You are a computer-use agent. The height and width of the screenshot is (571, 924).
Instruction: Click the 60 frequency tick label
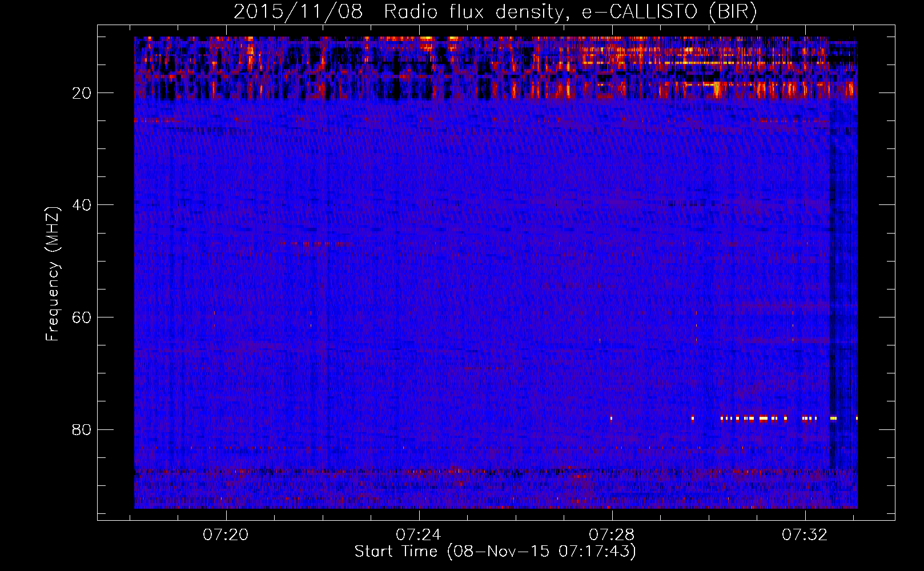(x=82, y=317)
